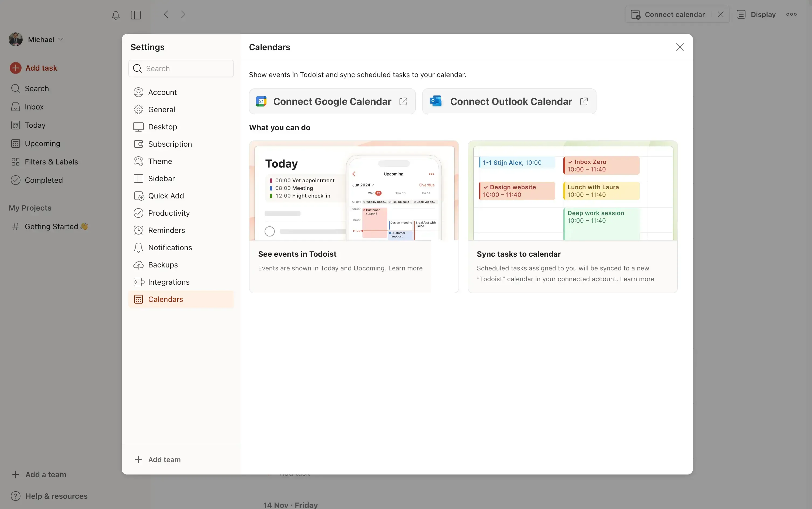Connect Google Calendar
Viewport: 812px width, 509px height.
(x=332, y=101)
